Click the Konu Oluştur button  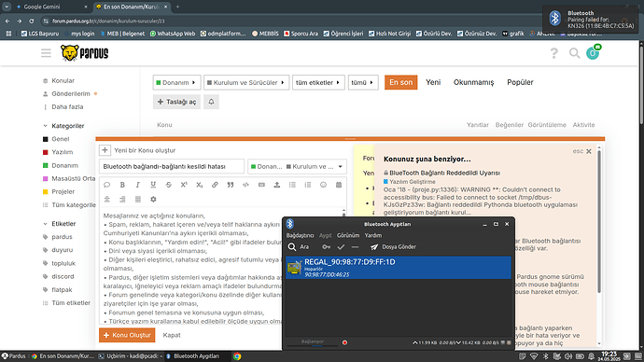[127, 335]
